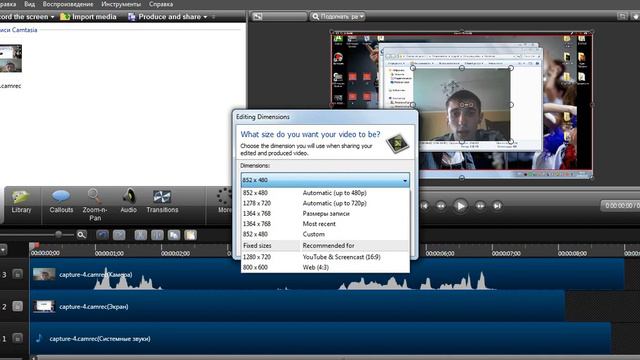
Task: Click the webcam clip icon on track 3
Action: point(44,274)
